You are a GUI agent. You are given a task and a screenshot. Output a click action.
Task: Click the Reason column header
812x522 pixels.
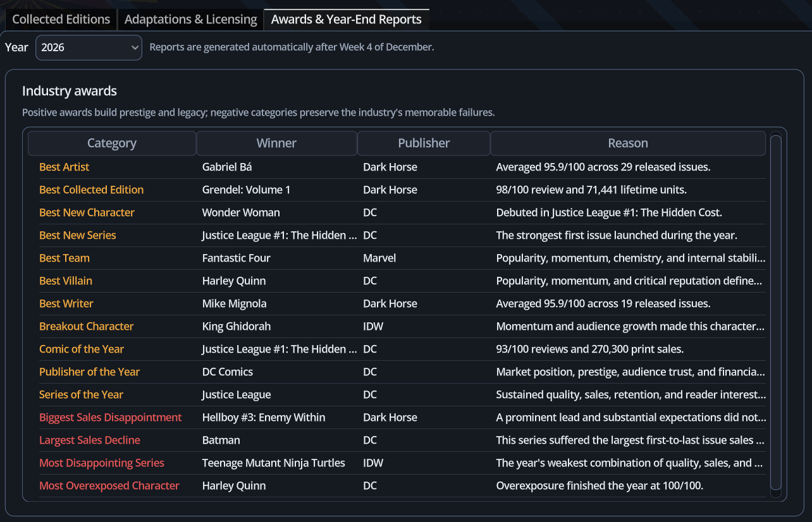point(628,143)
